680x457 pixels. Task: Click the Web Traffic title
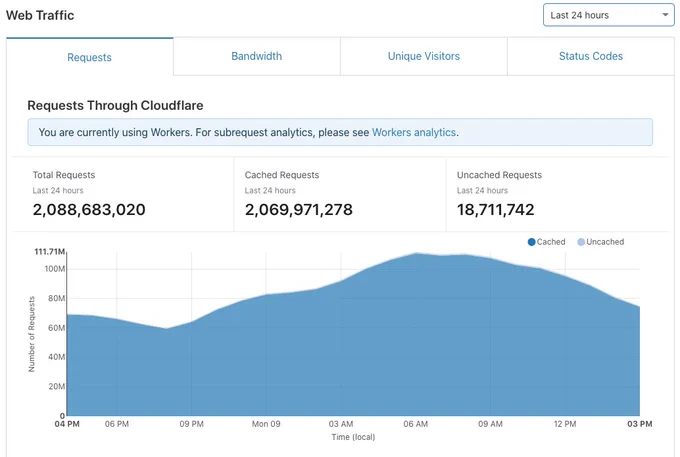point(40,15)
